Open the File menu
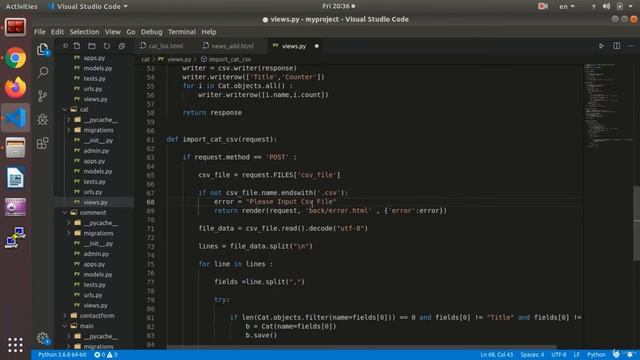640x360 pixels. (40, 32)
